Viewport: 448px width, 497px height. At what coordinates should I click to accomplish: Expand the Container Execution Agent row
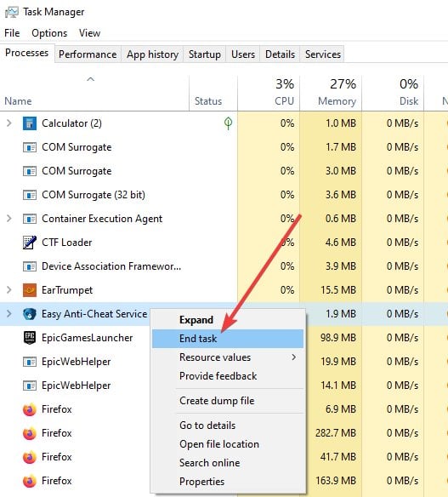(9, 219)
